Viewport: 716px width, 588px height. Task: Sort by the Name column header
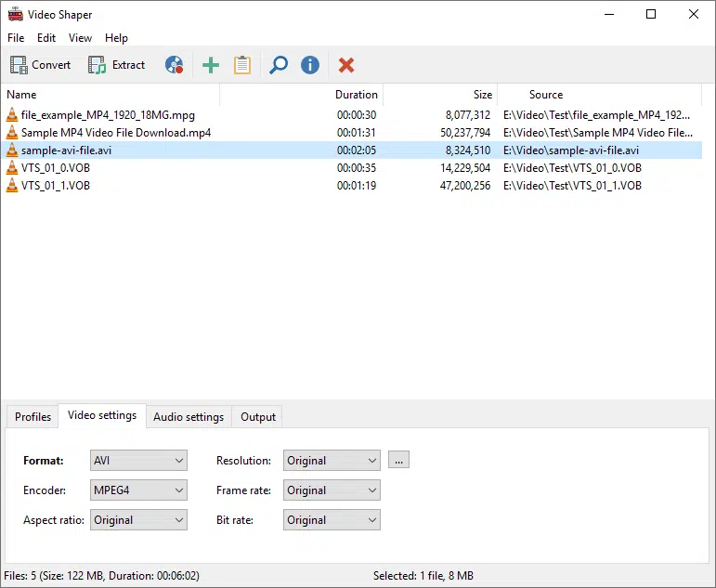click(111, 95)
